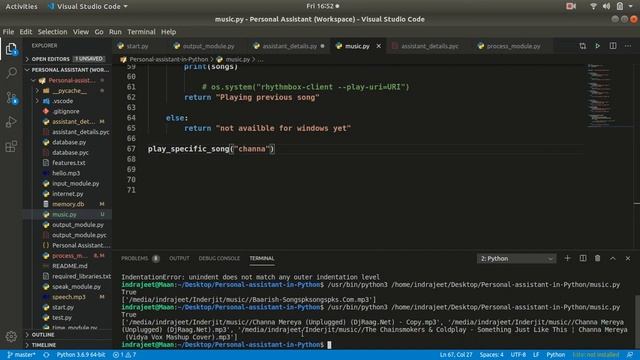This screenshot has height=360, width=640.
Task: Maximize the terminal panel with up chevron
Action: click(613, 258)
